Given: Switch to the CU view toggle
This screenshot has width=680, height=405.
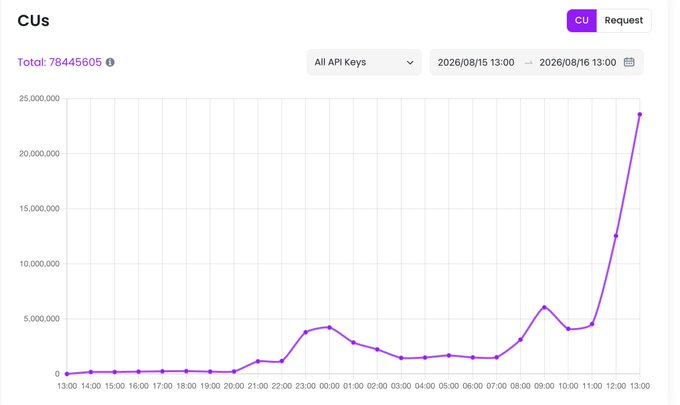Looking at the screenshot, I should pos(582,20).
